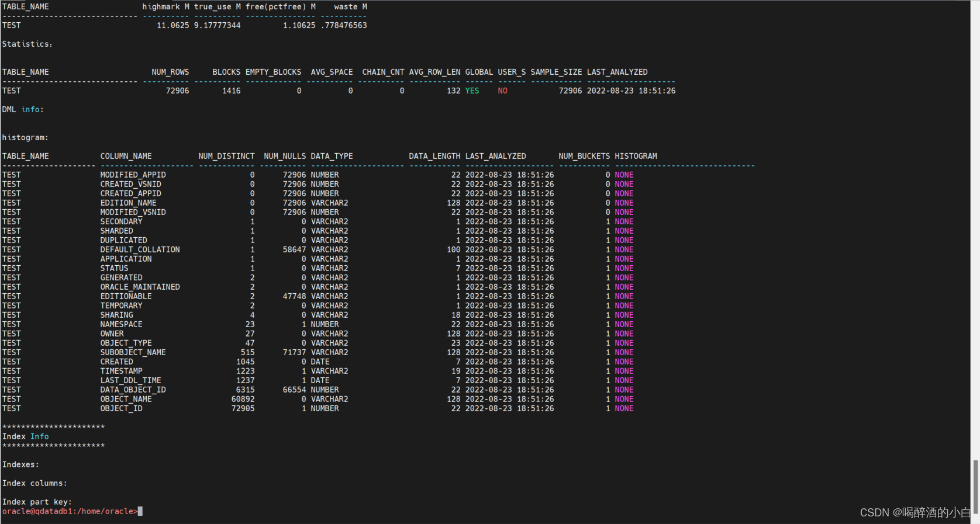Select the "GLOBAL" column header
The width and height of the screenshot is (980, 524).
pos(479,72)
